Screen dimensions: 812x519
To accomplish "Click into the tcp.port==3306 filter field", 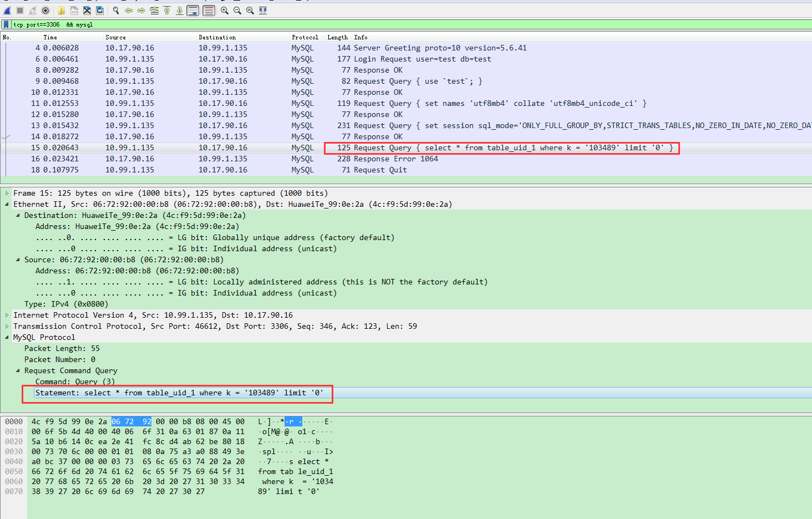I will tap(410, 24).
